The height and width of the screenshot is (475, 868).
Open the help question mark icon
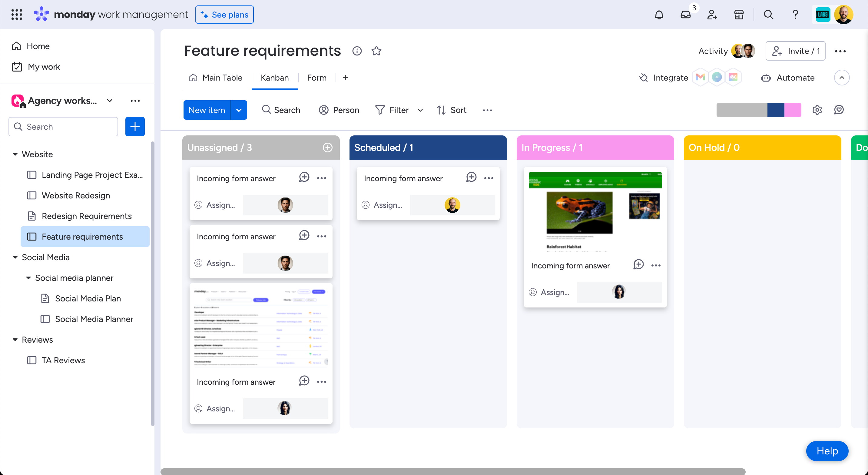pos(795,15)
